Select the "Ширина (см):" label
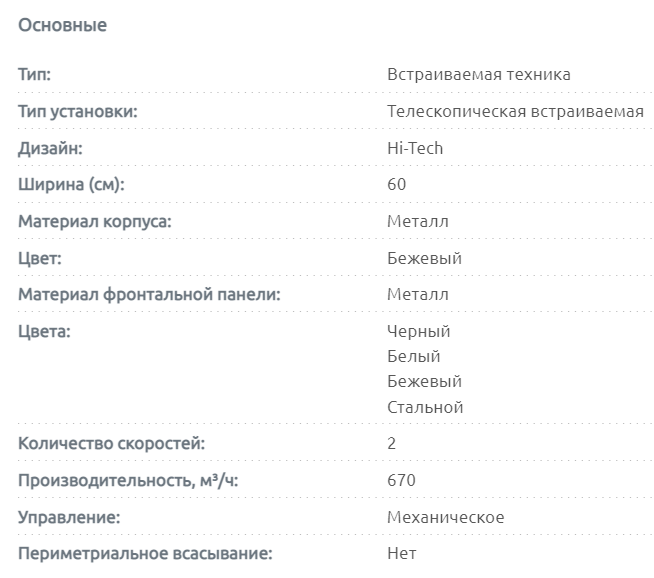Screen dimensions: 654x578 pos(74,185)
